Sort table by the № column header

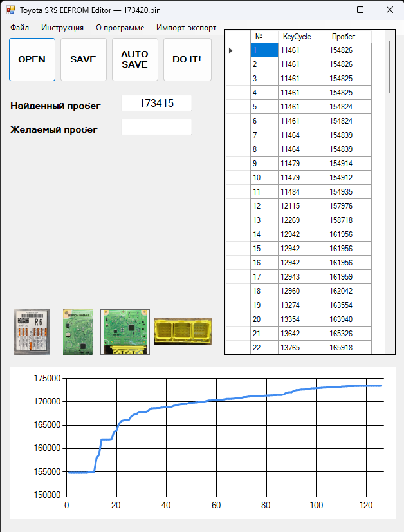pyautogui.click(x=264, y=37)
